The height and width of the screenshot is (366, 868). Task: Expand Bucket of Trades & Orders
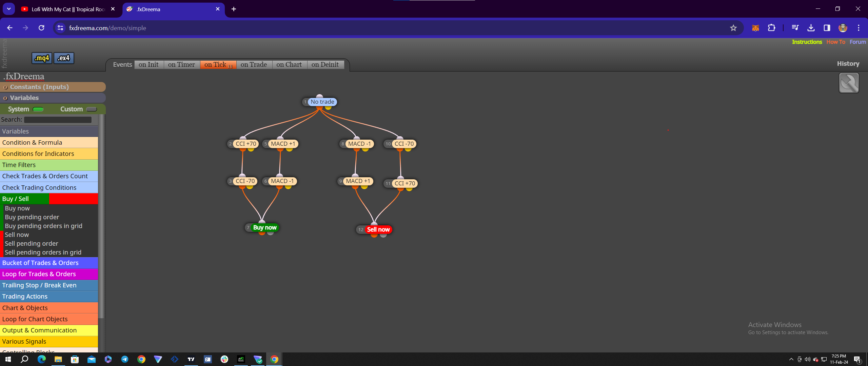pyautogui.click(x=49, y=263)
